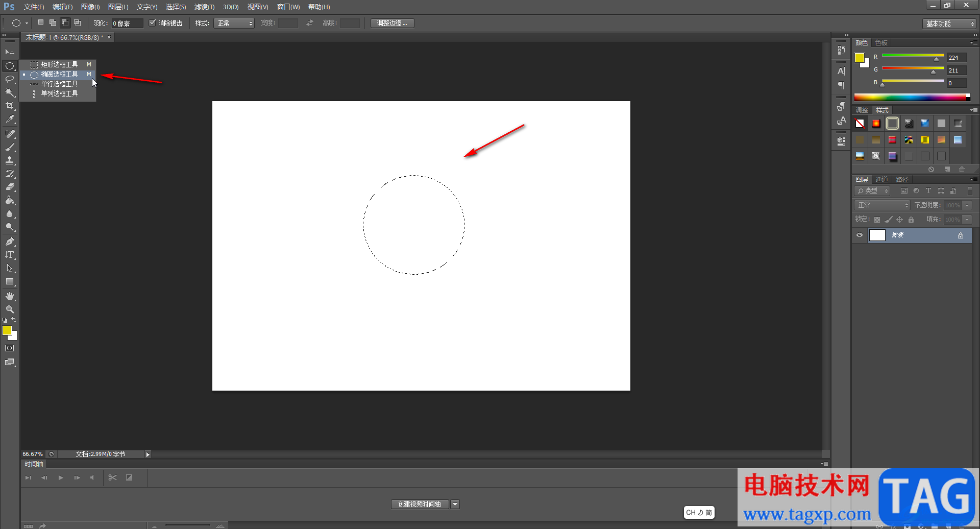This screenshot has height=529, width=980.
Task: Select the Blur tool
Action: click(10, 213)
